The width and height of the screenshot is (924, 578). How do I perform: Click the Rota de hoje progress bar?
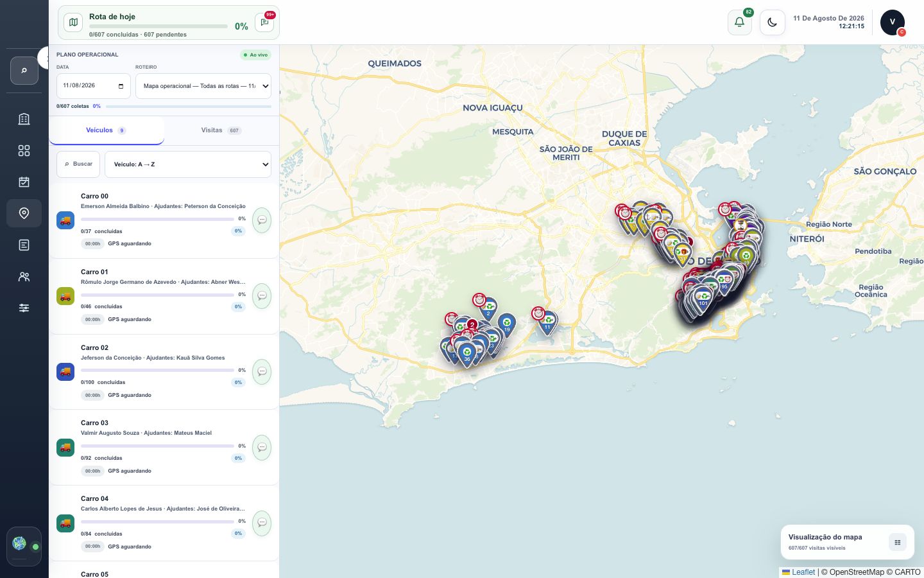(158, 26)
